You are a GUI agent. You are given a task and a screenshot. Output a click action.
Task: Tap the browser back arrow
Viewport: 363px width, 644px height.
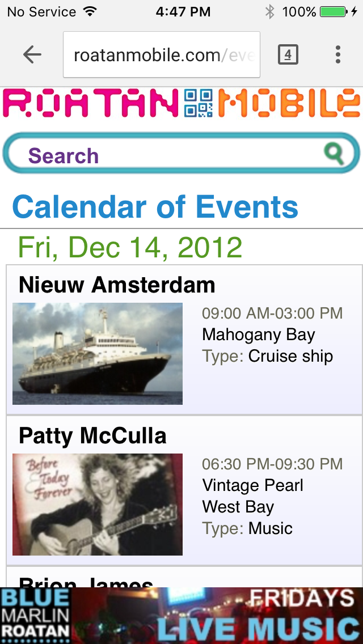coord(32,54)
